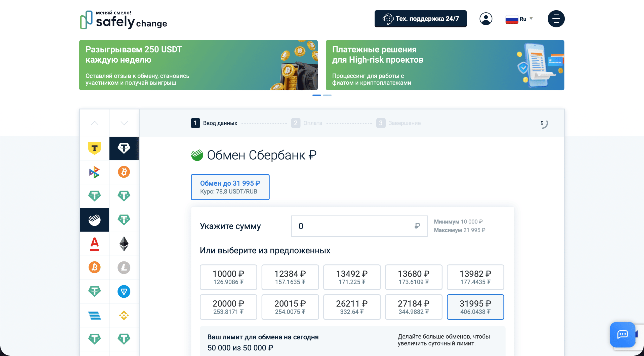The height and width of the screenshot is (356, 644).
Task: Open the 'Платежные решения' High-risk banner
Action: [445, 65]
